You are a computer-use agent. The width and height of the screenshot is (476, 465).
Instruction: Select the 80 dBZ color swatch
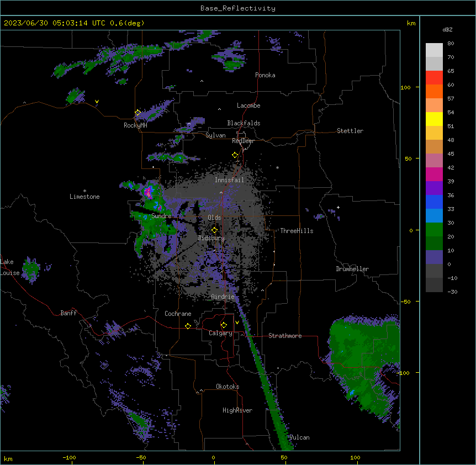(434, 50)
